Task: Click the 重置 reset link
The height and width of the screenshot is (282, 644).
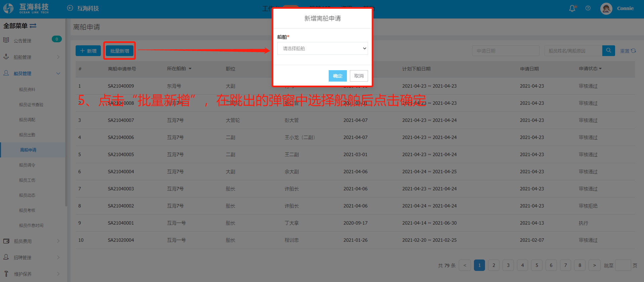Action: (625, 51)
